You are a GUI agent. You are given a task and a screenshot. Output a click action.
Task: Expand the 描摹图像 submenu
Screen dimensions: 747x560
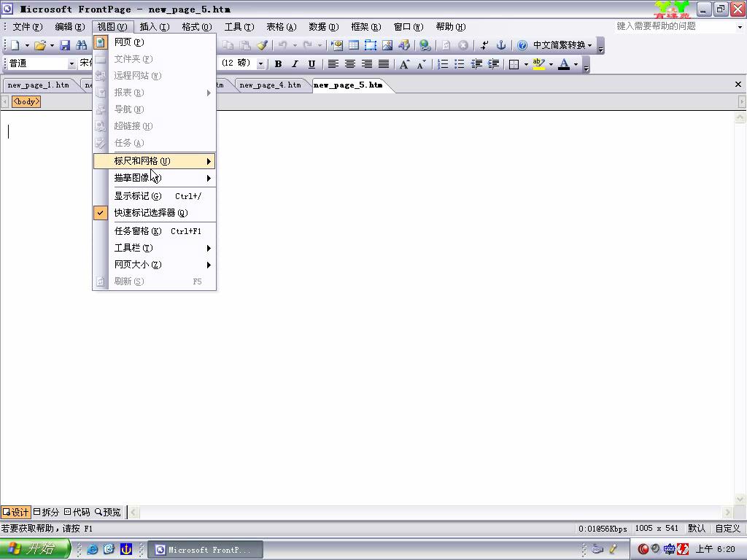point(155,178)
